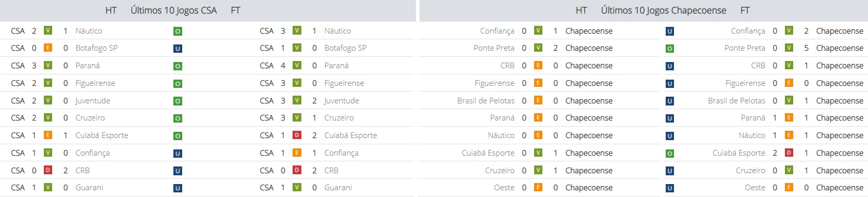Click blue U badge beside HT Oeste–Chapecoense
The width and height of the screenshot is (868, 197).
coord(670,188)
